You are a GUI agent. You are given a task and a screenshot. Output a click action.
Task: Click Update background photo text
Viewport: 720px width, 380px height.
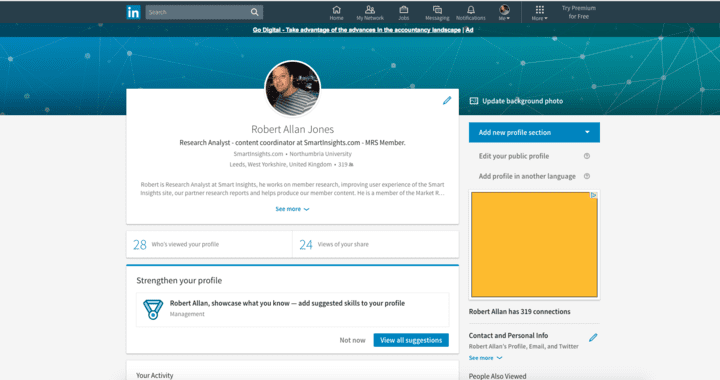tap(523, 101)
